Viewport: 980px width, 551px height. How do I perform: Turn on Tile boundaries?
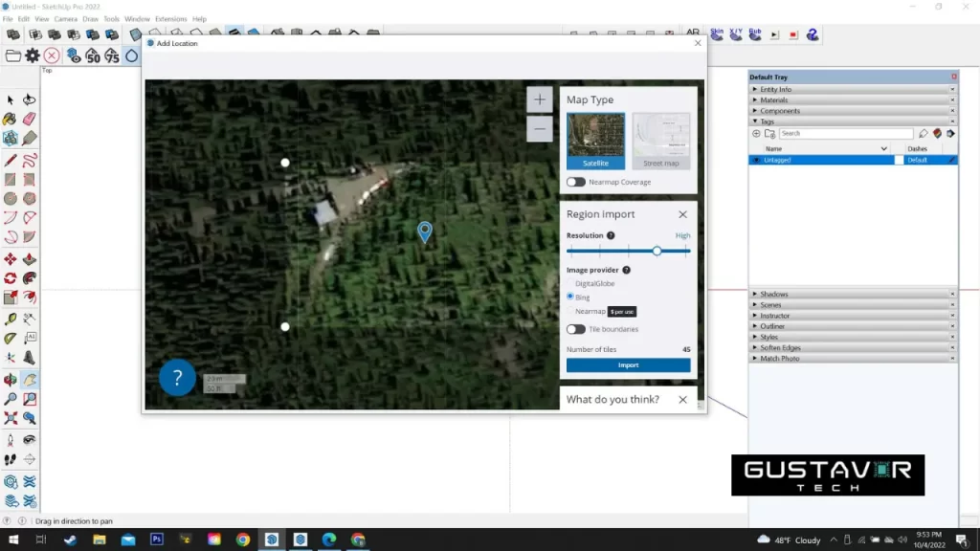coord(575,328)
